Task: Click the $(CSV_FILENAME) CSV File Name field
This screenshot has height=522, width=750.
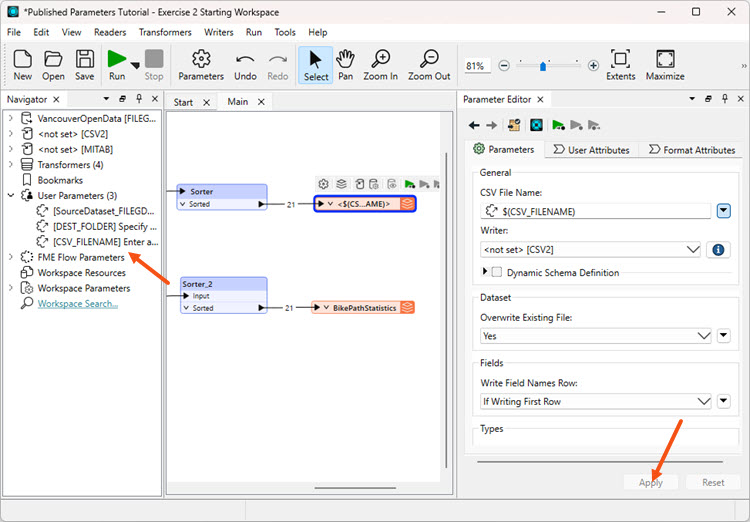Action: pyautogui.click(x=596, y=211)
